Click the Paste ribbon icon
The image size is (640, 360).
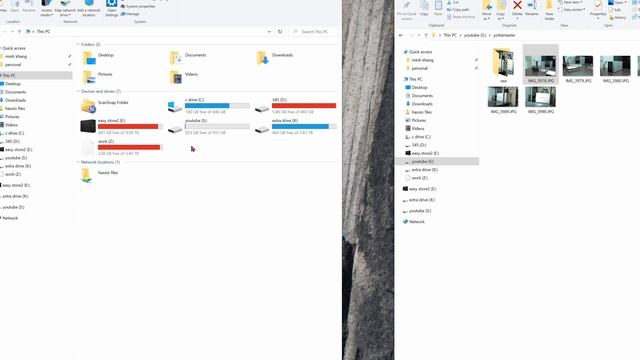coord(438,8)
